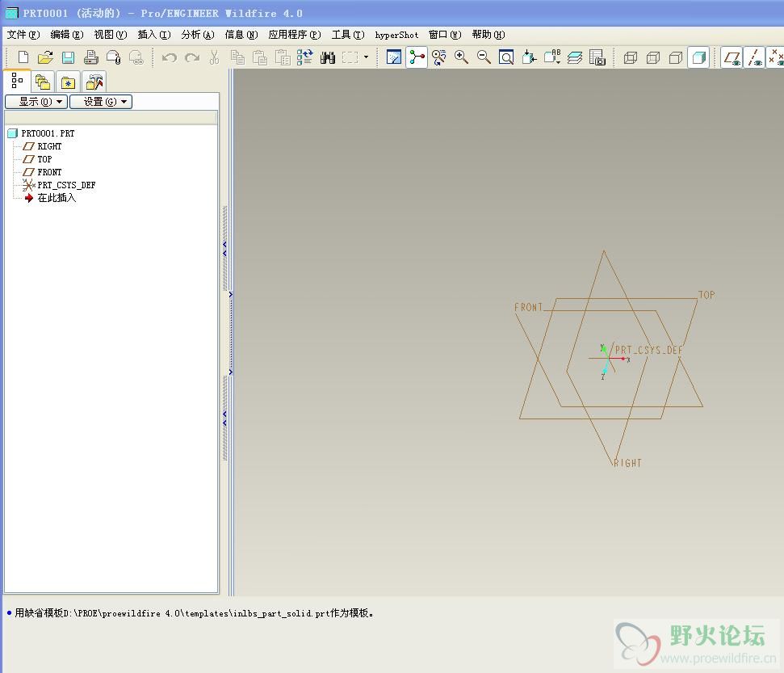Screen dimensions: 784x673
Task: Save the model with the floppy disk icon
Action: (x=68, y=57)
